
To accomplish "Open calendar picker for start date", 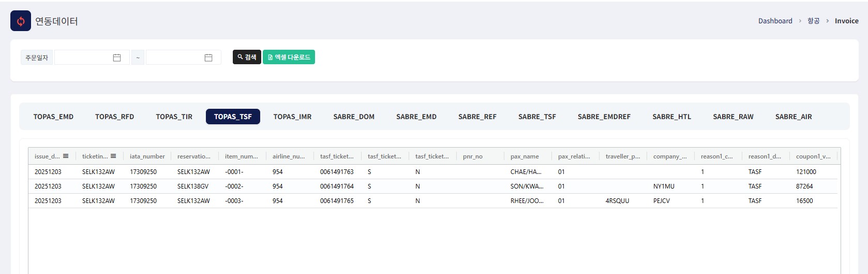I will coord(117,57).
